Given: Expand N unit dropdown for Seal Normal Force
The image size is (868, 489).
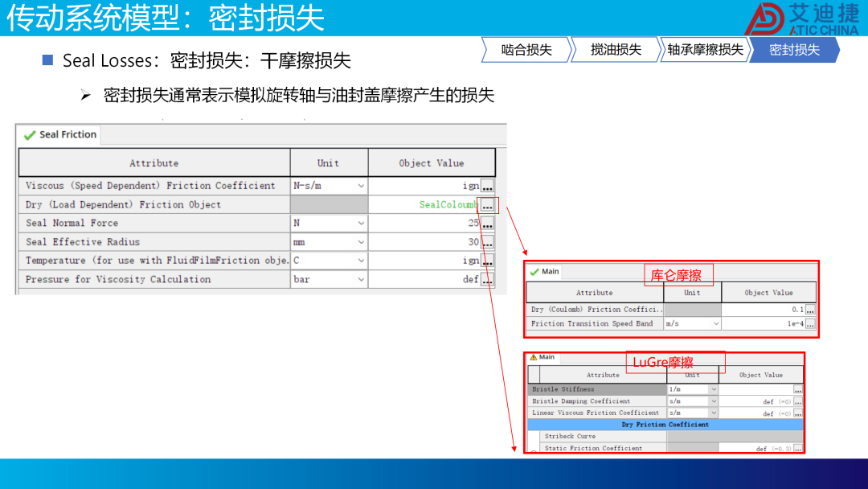Looking at the screenshot, I should coord(361,223).
